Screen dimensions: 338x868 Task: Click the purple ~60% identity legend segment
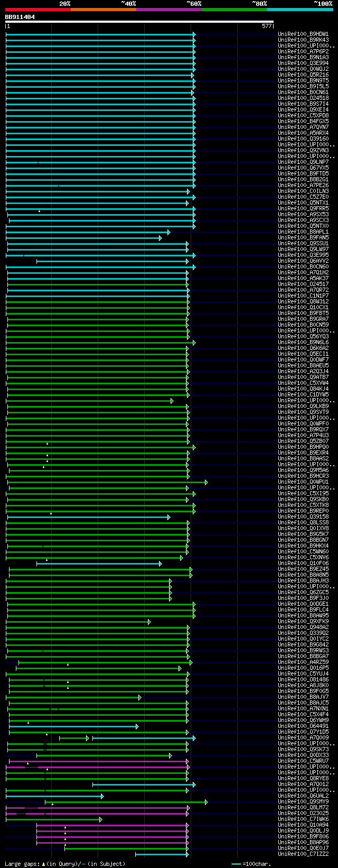(x=169, y=10)
